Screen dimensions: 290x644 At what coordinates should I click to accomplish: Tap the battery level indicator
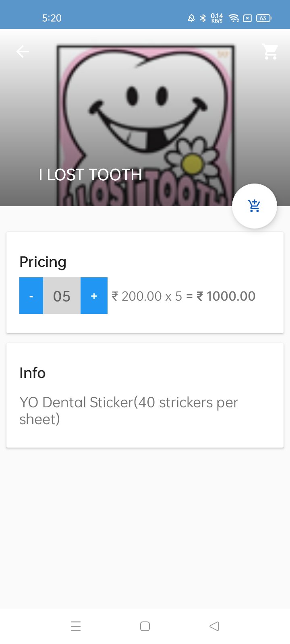pos(263,18)
